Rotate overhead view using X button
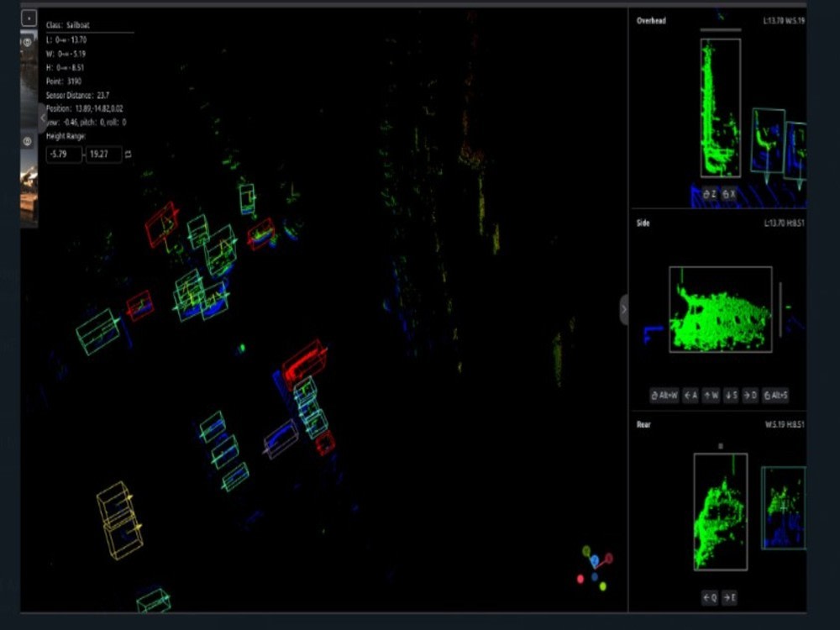840x630 pixels. (729, 195)
